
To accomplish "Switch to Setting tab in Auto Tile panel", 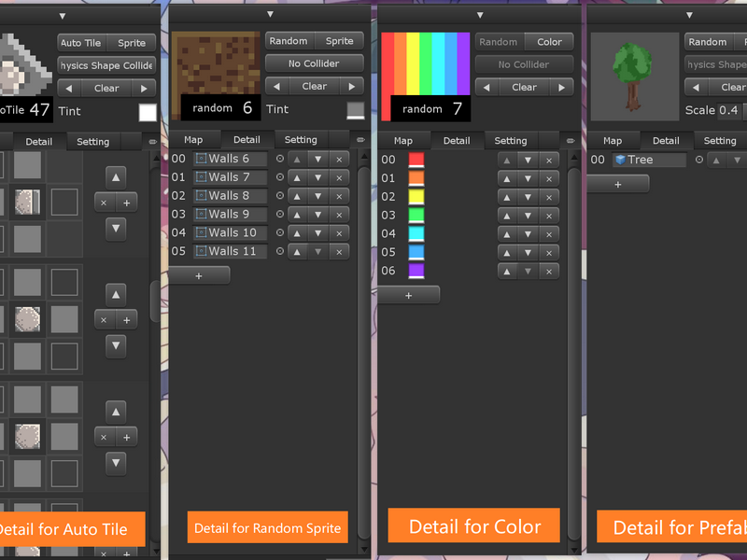I will point(92,142).
